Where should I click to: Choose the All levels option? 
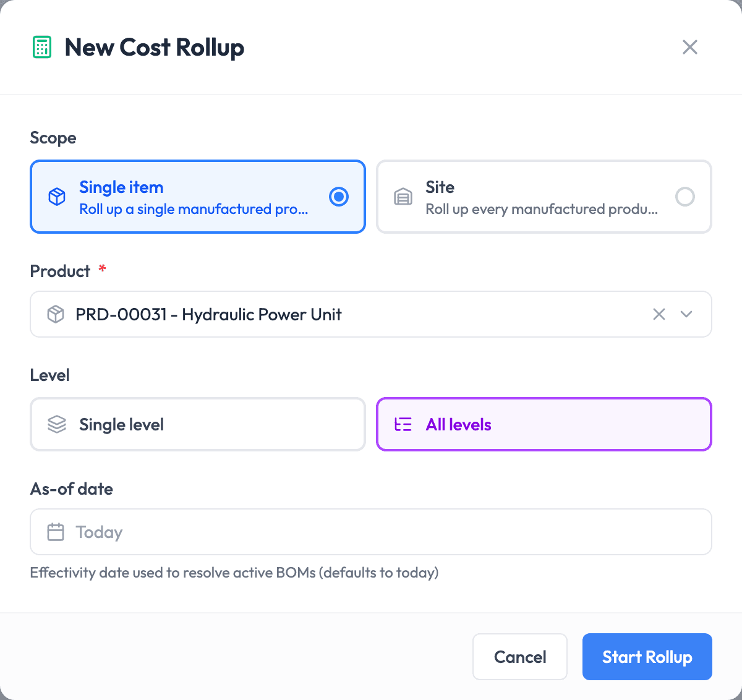[x=544, y=424]
